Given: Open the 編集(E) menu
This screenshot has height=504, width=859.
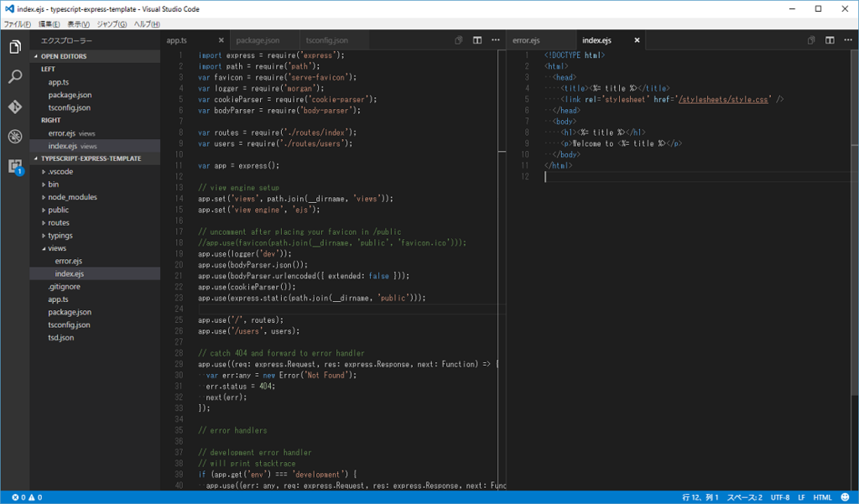Looking at the screenshot, I should click(x=49, y=24).
